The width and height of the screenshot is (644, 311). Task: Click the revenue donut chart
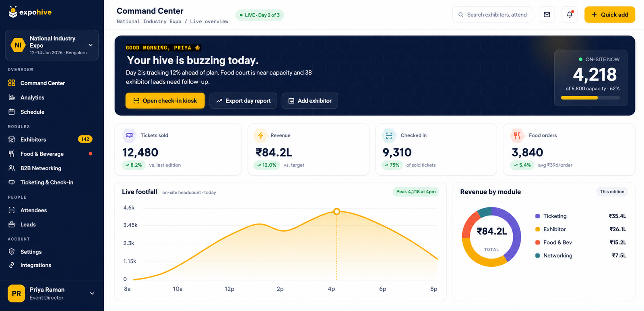tap(491, 237)
